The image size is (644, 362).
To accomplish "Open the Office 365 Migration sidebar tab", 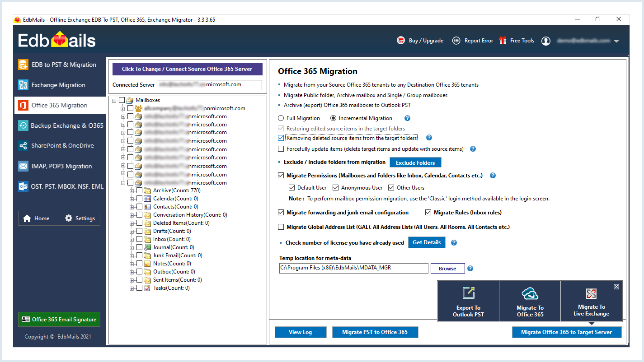I will (61, 105).
